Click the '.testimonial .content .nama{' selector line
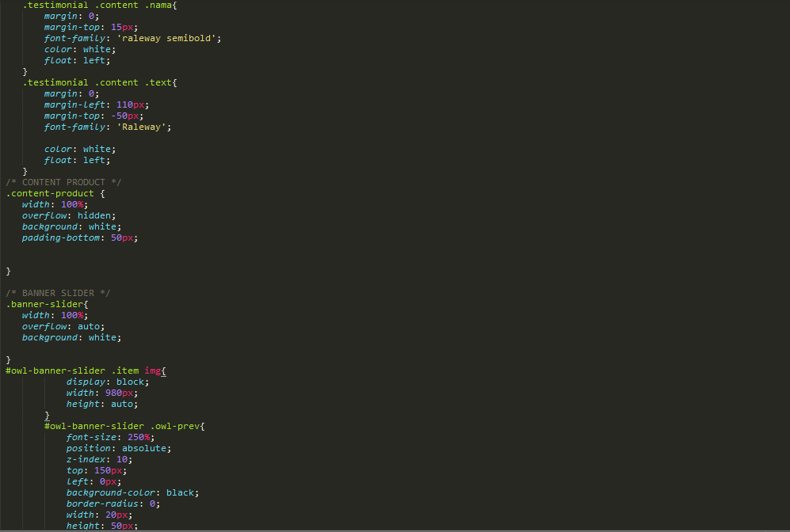The width and height of the screenshot is (790, 532). (x=100, y=5)
